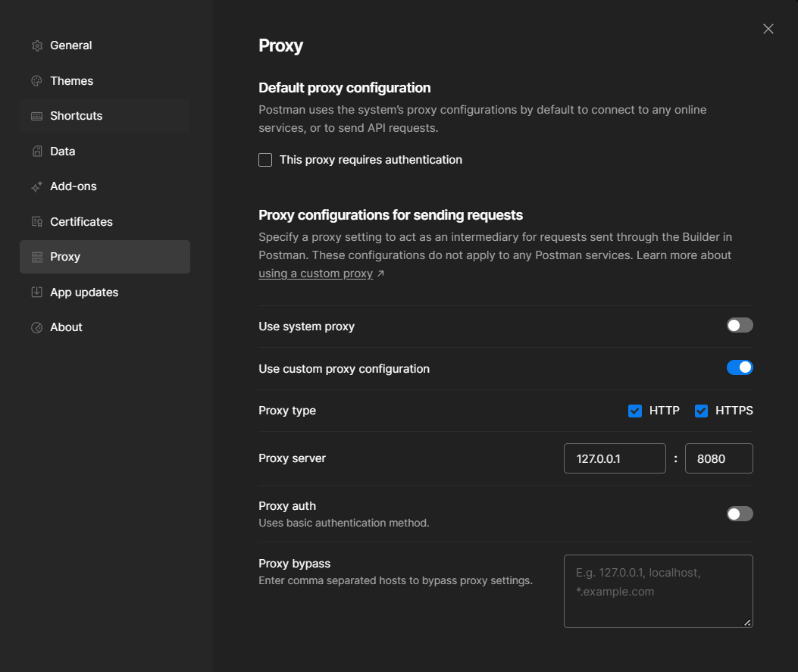Click the 'Proxy bypass' label
Image resolution: width=798 pixels, height=672 pixels.
(x=294, y=564)
